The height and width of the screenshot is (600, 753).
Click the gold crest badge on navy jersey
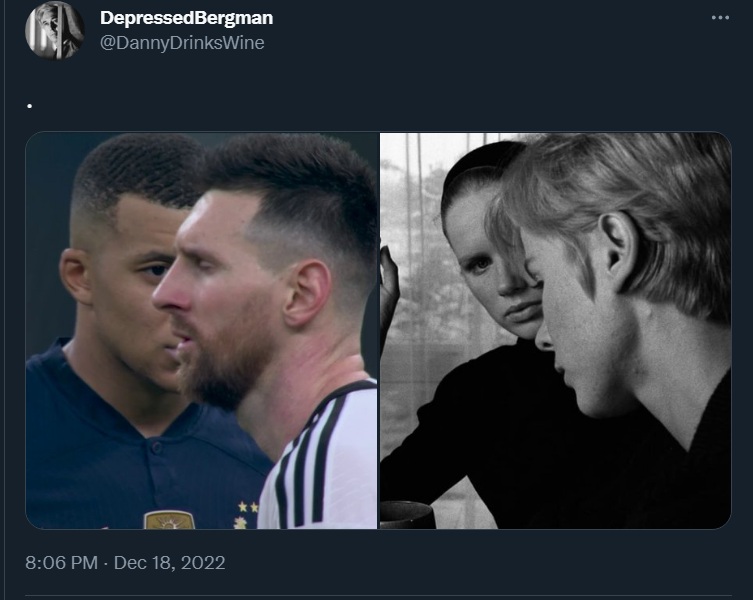(169, 520)
